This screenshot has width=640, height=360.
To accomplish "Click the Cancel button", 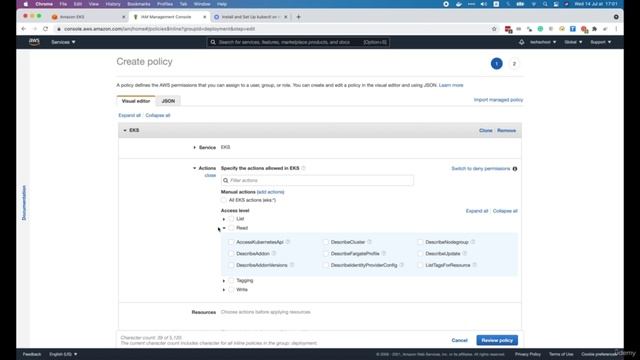I will [x=459, y=340].
